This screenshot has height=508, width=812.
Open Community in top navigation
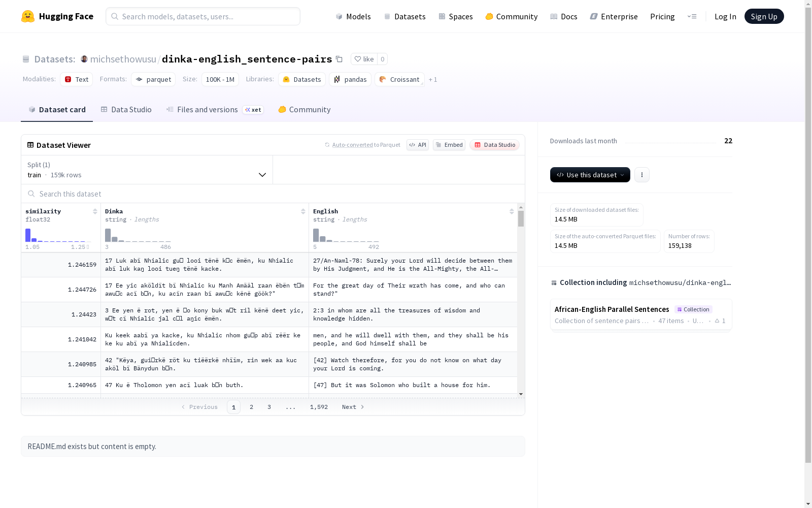(512, 16)
